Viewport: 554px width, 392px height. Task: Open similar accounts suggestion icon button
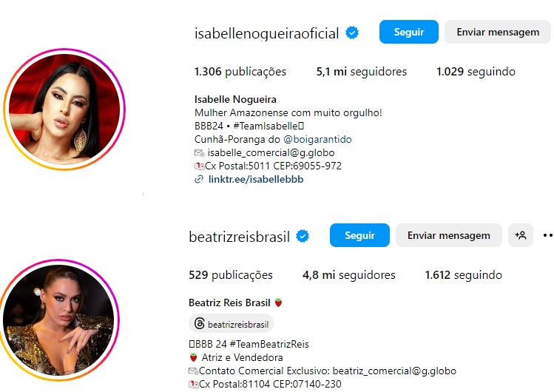click(x=521, y=235)
